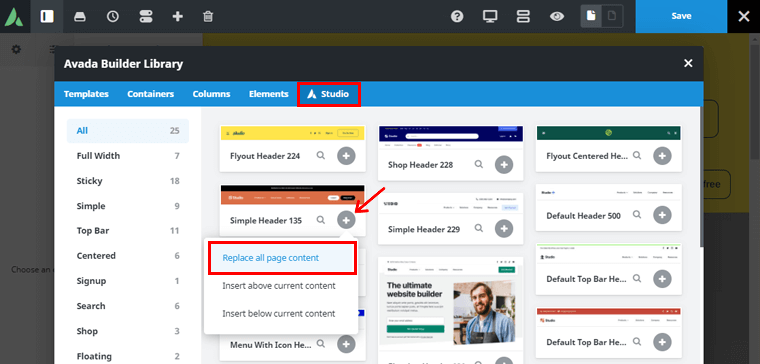Open Simple Header 229 thumbnail
This screenshot has width=760, height=364.
click(451, 204)
